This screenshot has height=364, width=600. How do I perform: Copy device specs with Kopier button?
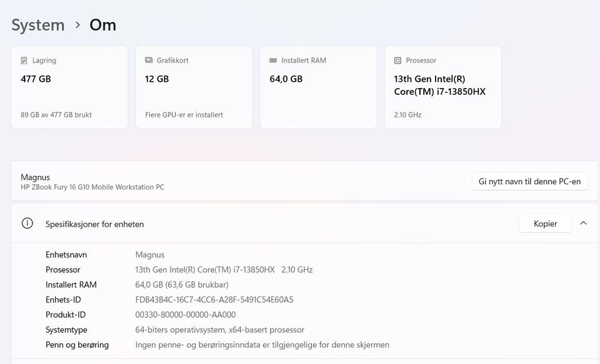click(x=545, y=224)
